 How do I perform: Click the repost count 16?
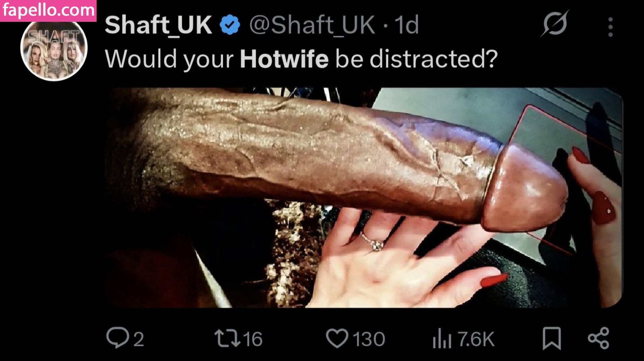(253, 339)
